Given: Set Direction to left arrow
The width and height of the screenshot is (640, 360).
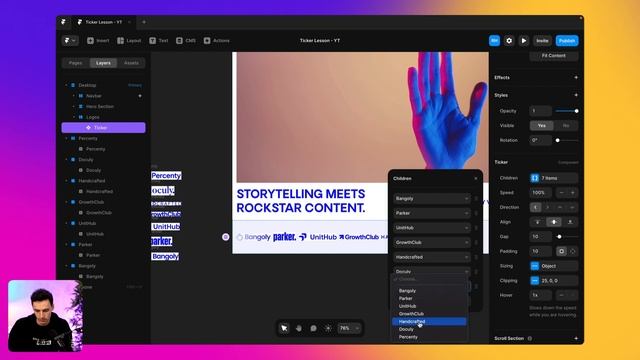Looking at the screenshot, I should 536,207.
